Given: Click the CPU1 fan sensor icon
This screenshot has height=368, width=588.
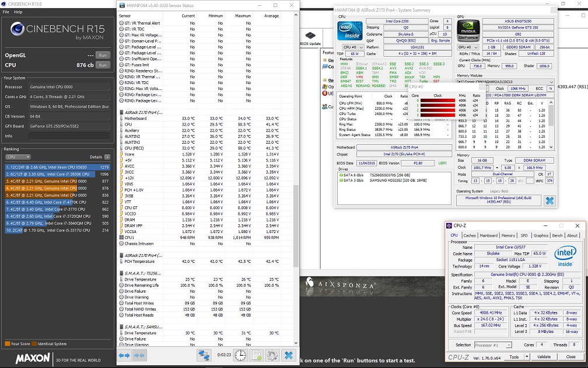Looking at the screenshot, I should (121, 238).
